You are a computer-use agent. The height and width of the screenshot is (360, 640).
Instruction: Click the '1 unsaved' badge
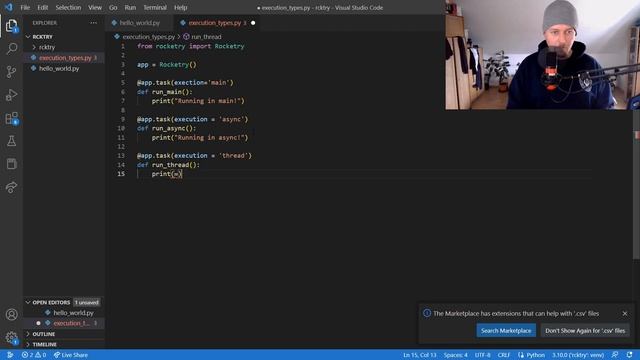[87, 302]
